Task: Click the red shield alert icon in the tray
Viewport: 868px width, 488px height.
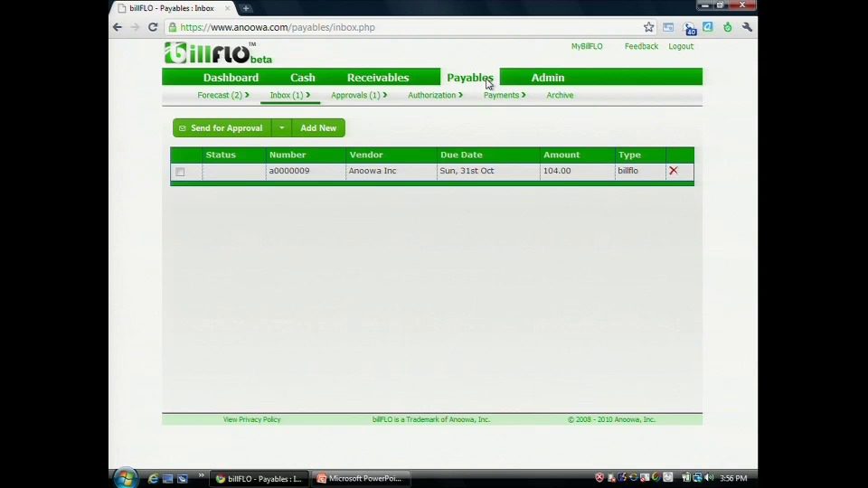Action: pyautogui.click(x=599, y=477)
